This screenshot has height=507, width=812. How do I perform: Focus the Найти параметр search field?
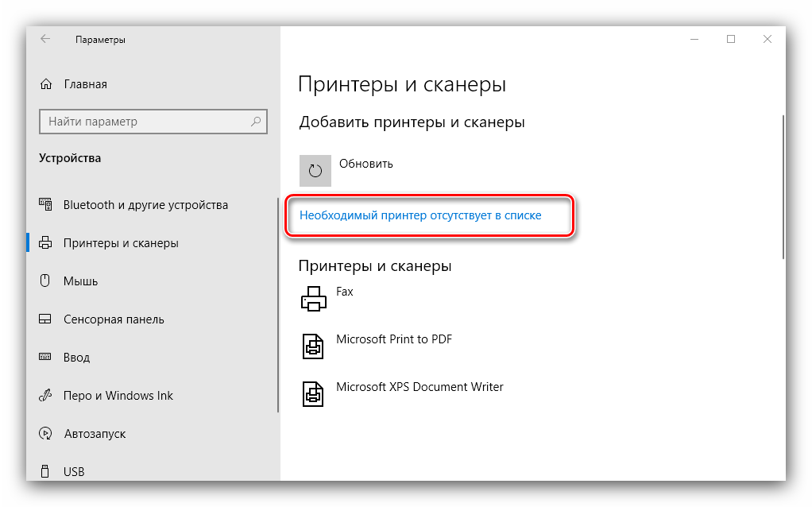click(x=153, y=122)
